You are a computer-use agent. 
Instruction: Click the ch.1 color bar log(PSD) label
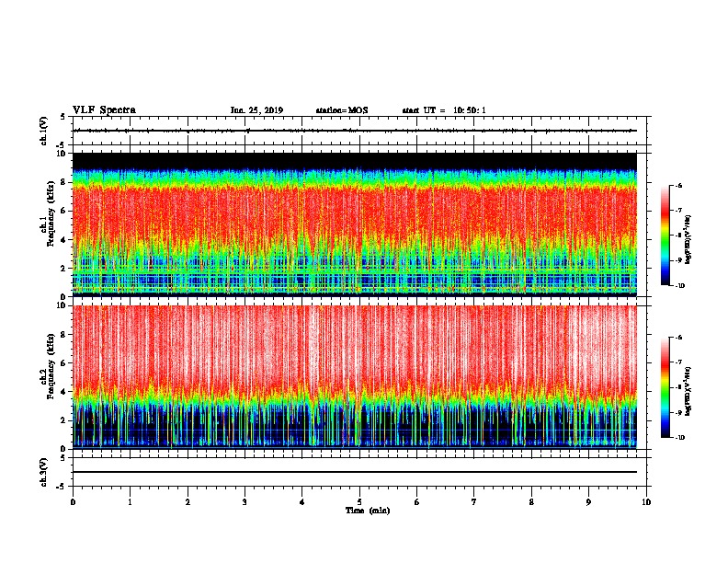click(x=688, y=240)
